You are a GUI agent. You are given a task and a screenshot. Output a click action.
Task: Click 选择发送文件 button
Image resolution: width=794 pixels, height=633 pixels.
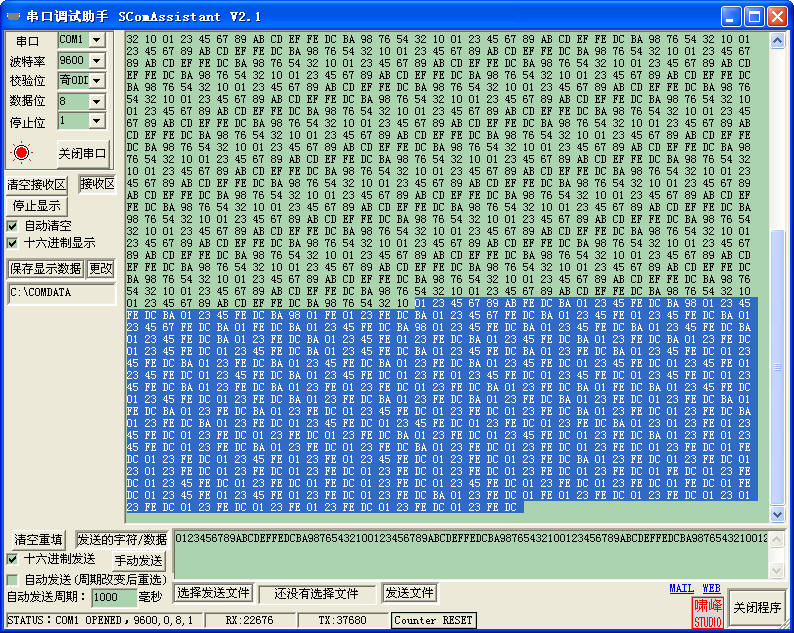click(213, 593)
